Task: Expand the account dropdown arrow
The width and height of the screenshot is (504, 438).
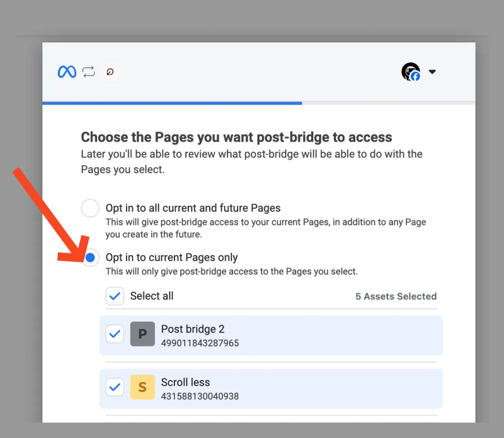Action: tap(432, 72)
